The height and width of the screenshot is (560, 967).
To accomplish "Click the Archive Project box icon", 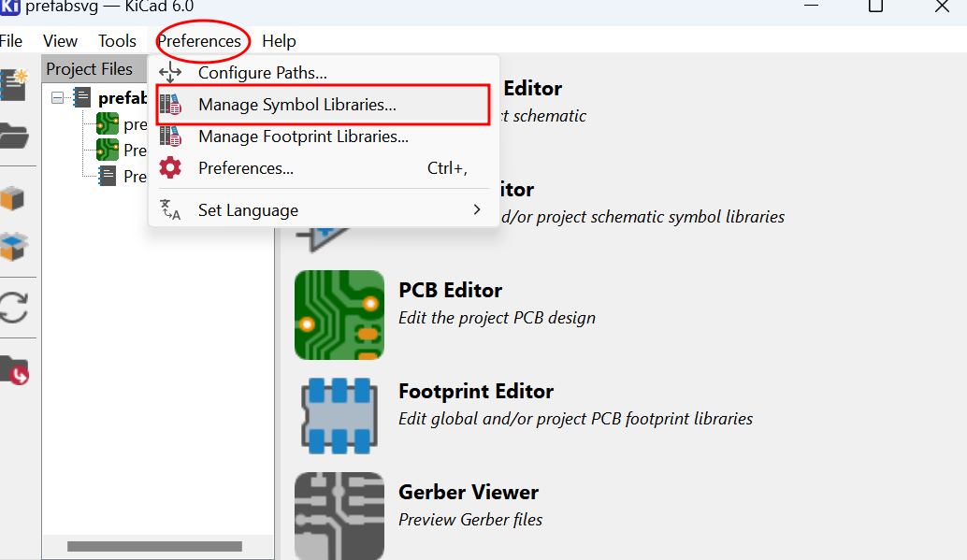I will click(13, 198).
